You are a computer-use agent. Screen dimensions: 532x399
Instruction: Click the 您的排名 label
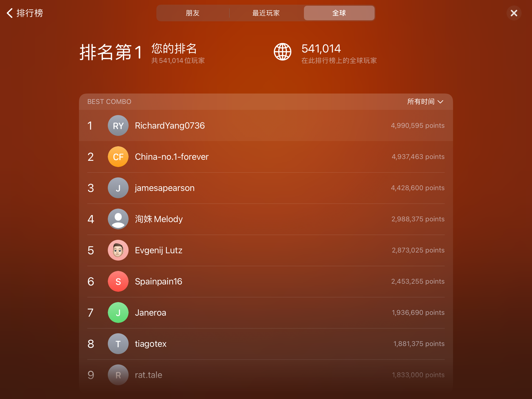(x=174, y=48)
